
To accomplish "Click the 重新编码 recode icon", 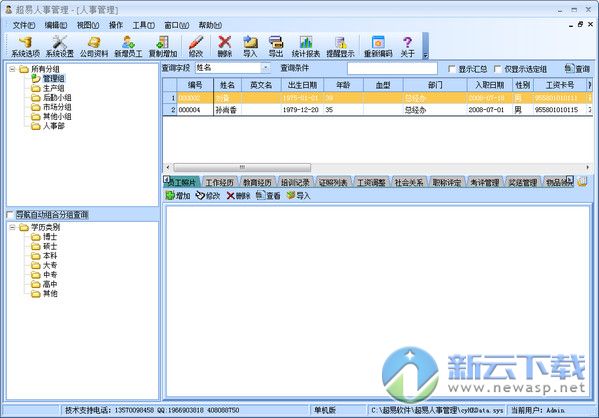I will coord(378,47).
